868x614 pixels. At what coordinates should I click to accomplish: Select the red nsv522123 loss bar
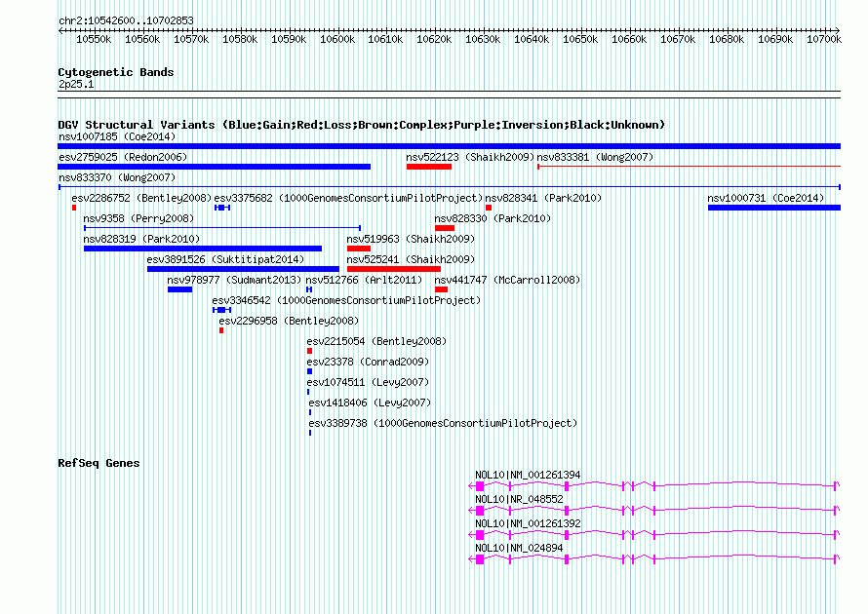(429, 167)
